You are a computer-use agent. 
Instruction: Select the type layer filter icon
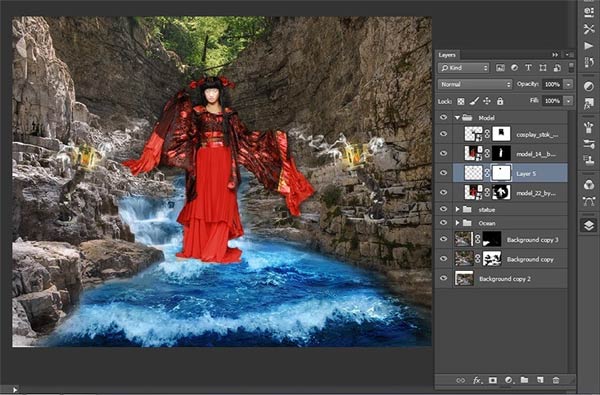click(528, 68)
